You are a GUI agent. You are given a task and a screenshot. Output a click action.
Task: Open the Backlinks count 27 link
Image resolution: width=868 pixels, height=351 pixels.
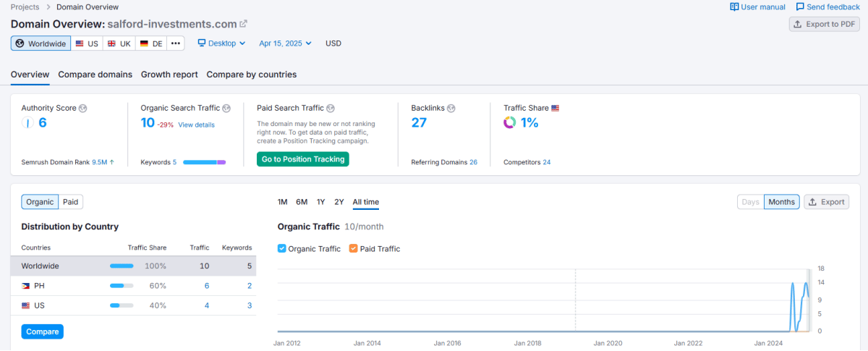tap(419, 122)
